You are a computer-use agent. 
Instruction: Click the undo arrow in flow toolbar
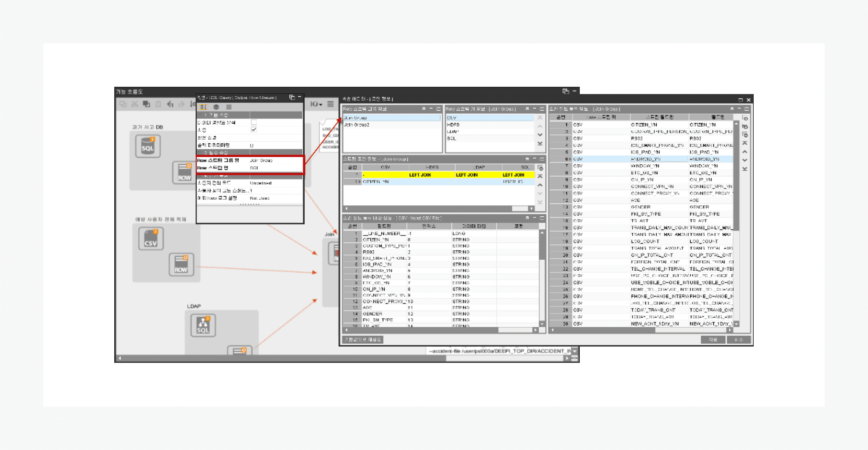[x=170, y=104]
